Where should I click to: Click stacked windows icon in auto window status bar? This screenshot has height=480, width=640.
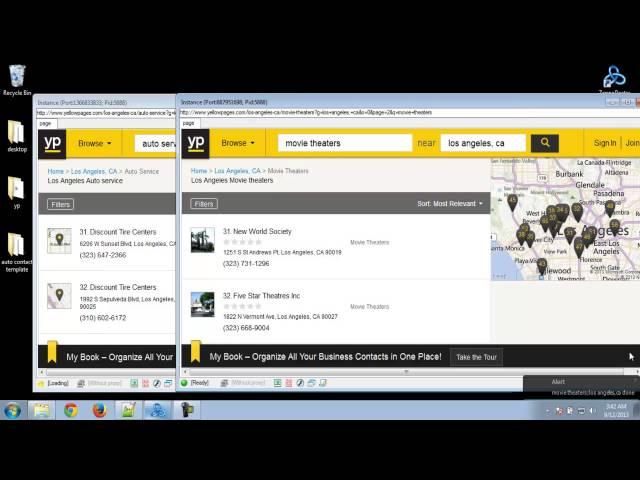168,383
